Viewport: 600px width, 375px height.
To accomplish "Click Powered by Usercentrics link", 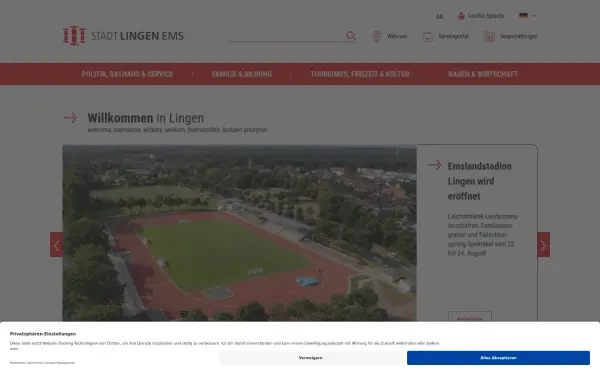I will click(x=42, y=362).
